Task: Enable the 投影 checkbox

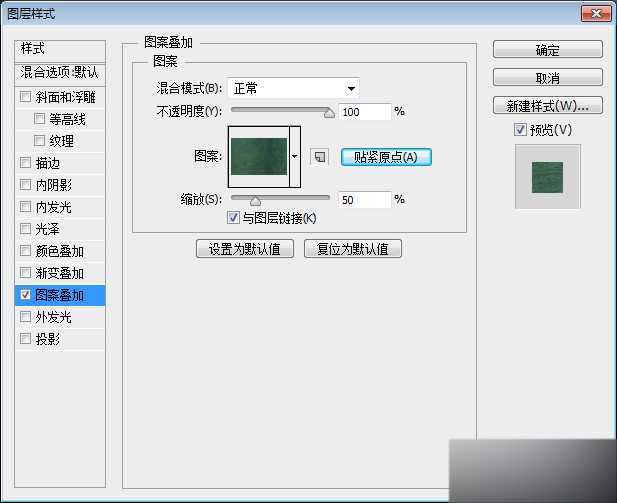Action: [x=26, y=338]
